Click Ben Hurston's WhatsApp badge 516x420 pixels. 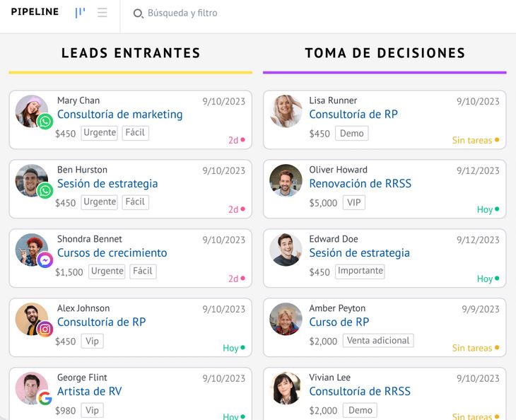(45, 191)
